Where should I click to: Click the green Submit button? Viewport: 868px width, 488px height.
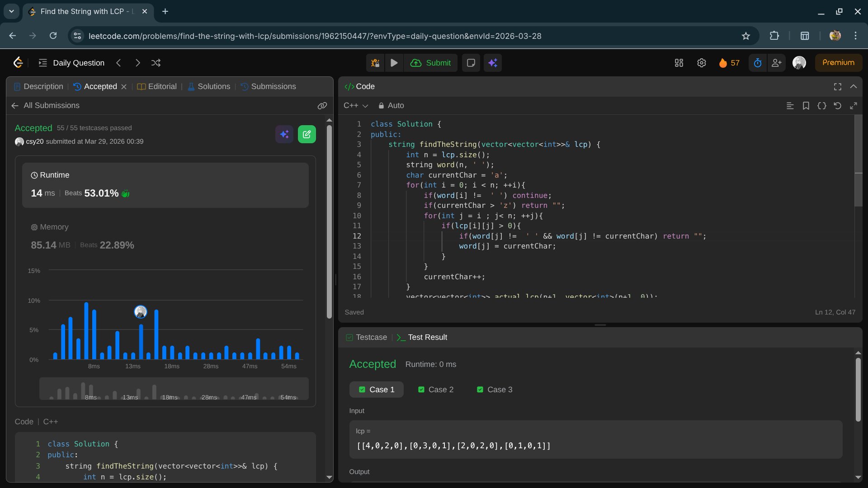(x=430, y=63)
